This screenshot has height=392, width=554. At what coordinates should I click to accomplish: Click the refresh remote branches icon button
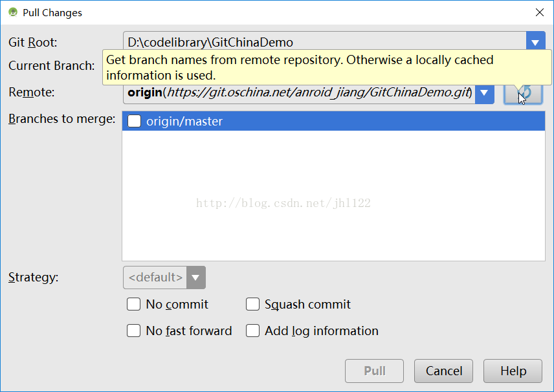pyautogui.click(x=523, y=94)
